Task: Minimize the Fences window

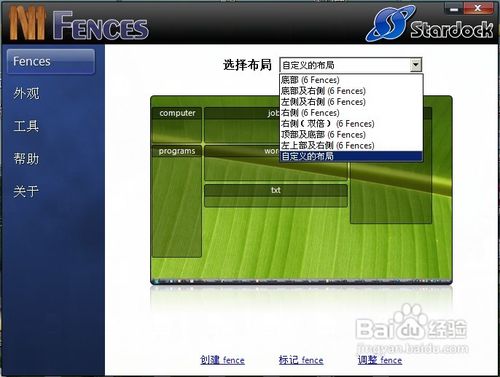Action: (x=454, y=9)
